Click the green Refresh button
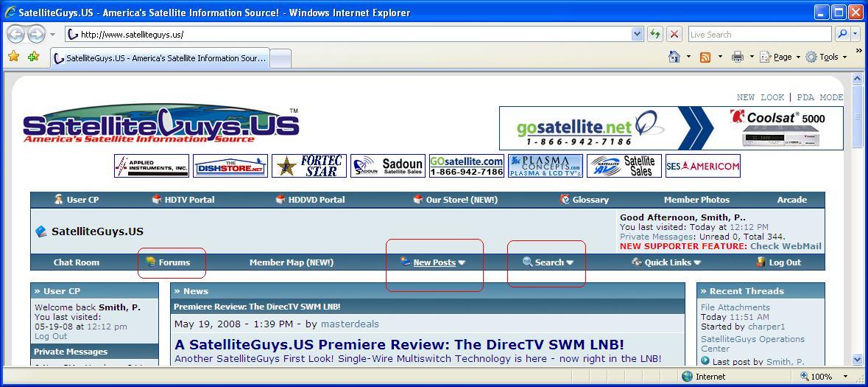 655,35
